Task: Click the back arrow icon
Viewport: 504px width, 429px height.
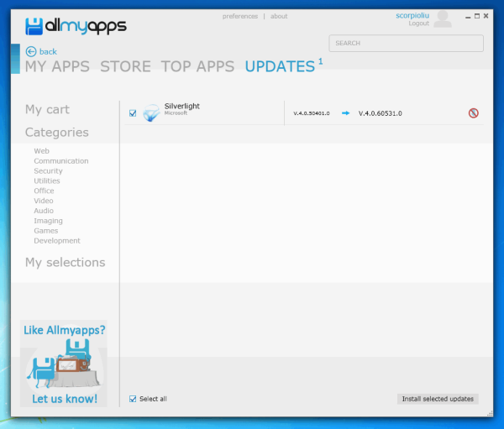Action: click(31, 51)
